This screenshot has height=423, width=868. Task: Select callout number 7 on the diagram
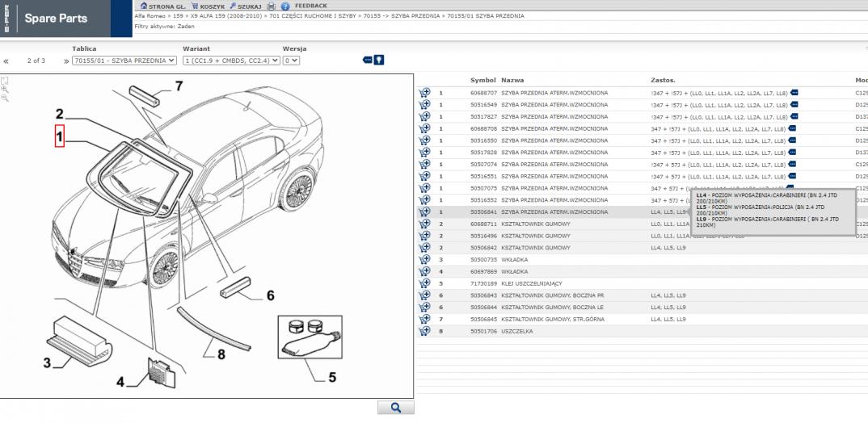tap(179, 86)
